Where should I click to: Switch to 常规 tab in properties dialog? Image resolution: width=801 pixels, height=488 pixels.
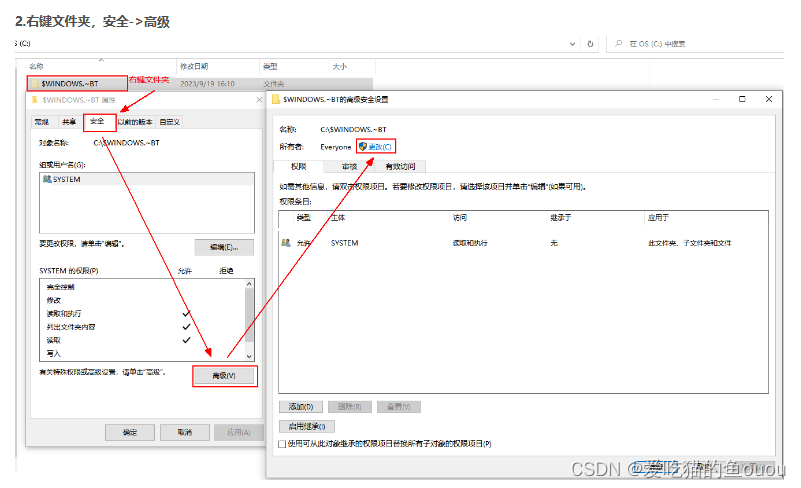click(41, 122)
